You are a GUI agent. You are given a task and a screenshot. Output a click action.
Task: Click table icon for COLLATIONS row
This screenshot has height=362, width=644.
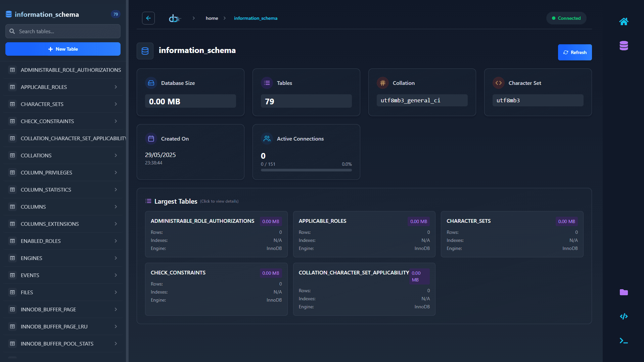click(12, 155)
